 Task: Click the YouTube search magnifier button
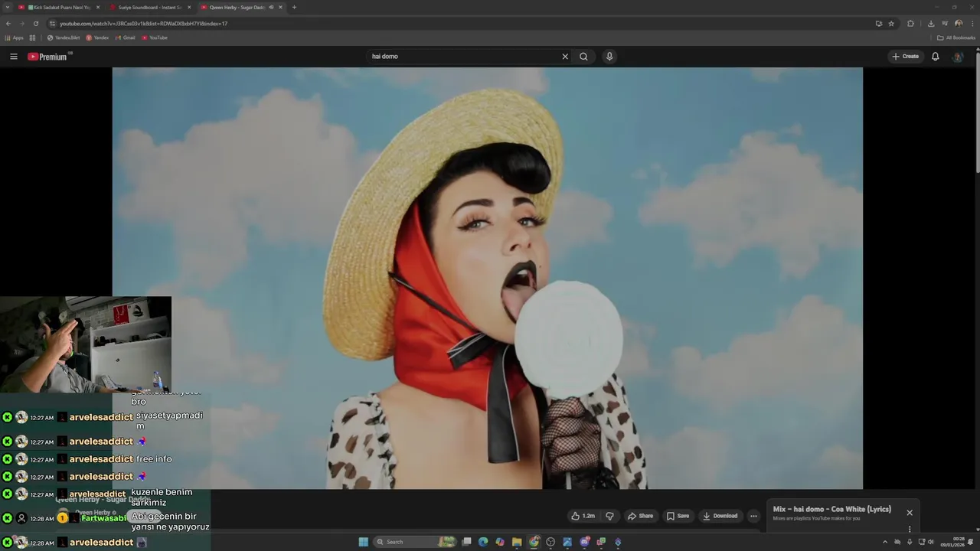pyautogui.click(x=583, y=57)
